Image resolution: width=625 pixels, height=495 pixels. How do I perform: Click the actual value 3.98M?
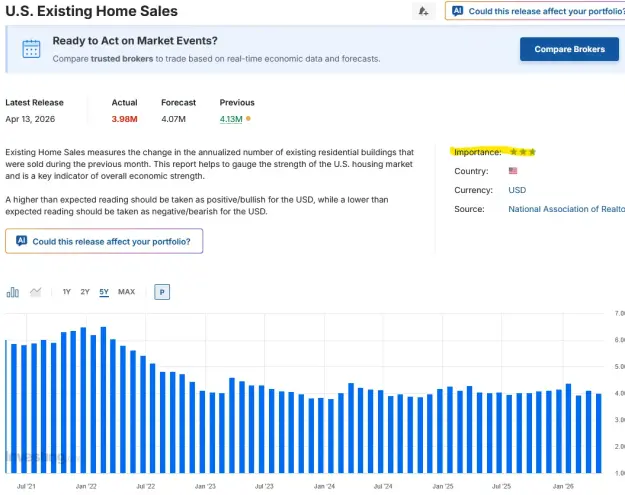pyautogui.click(x=124, y=119)
